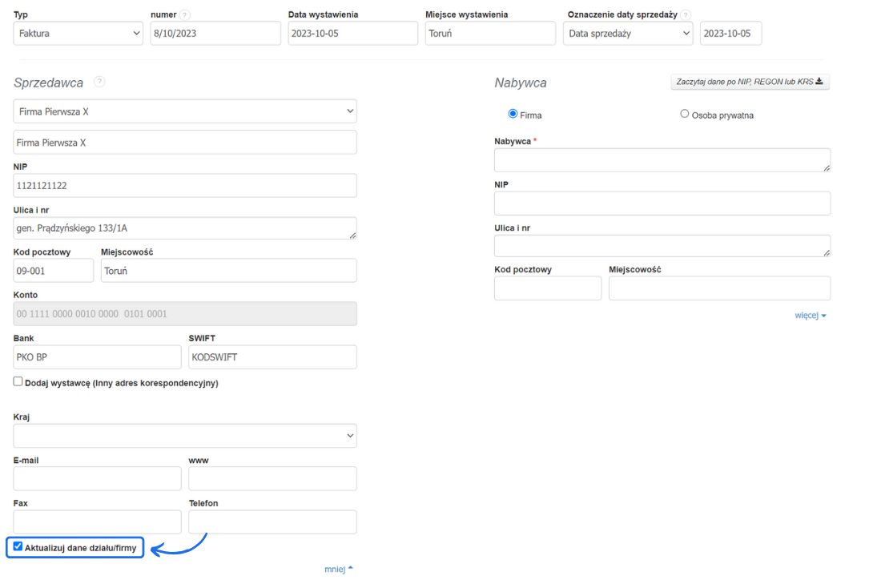
Task: Click the Nabywca name text area
Action: pyautogui.click(x=662, y=160)
